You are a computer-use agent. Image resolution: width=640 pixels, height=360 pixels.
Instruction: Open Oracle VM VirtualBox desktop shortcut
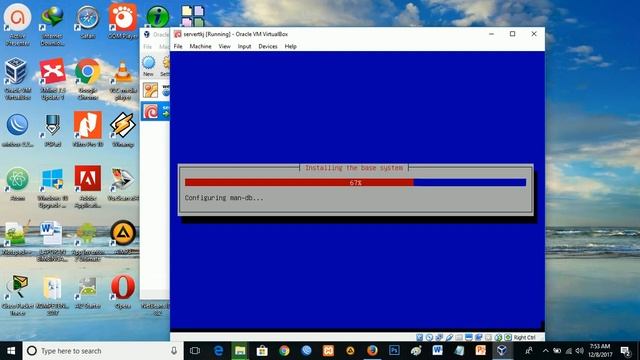pos(17,79)
